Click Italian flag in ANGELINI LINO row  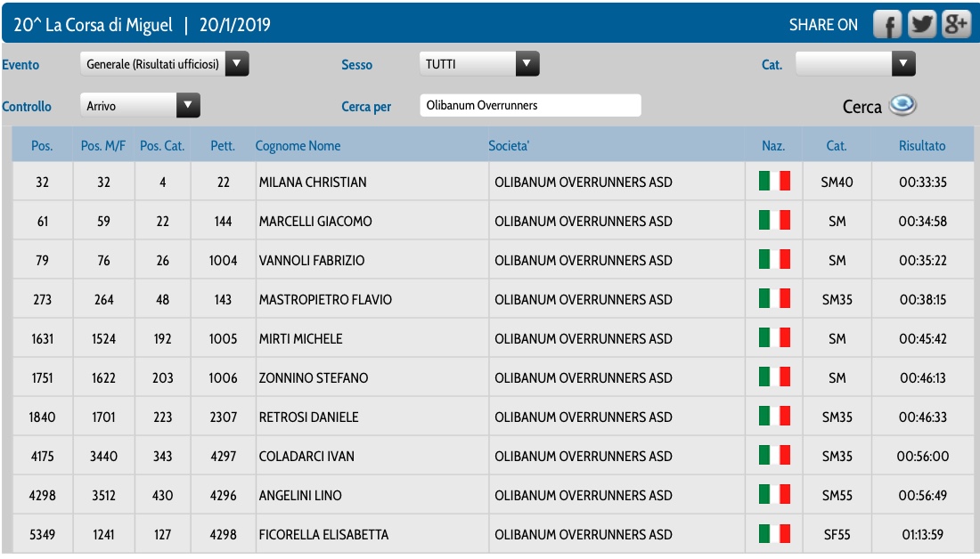pos(774,495)
